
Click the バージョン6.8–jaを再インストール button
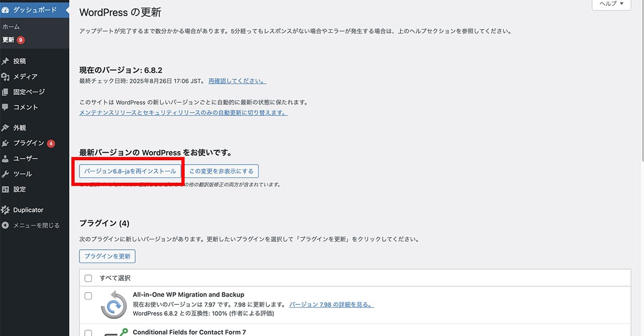click(130, 171)
